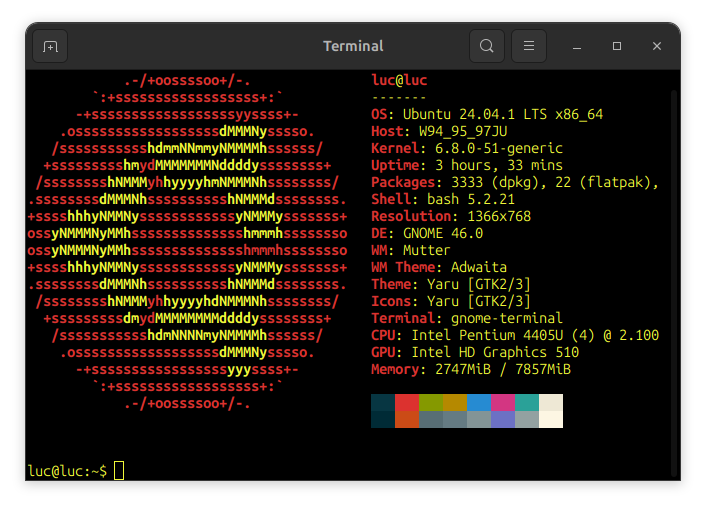Close the Terminal window
Screen dimensions: 706x509
pos(657,46)
